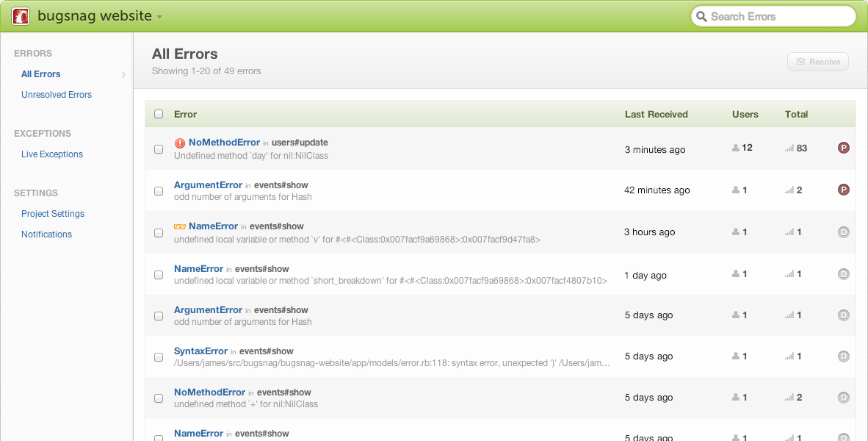868x441 pixels.
Task: Check the ArgumentError 5 days ago row checkbox
Action: pos(159,316)
